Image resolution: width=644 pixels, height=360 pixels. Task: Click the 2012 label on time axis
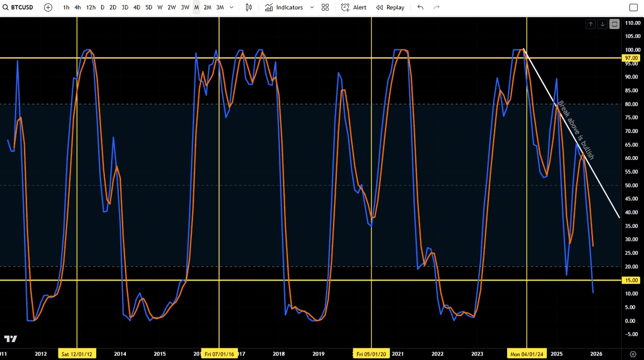(x=41, y=354)
